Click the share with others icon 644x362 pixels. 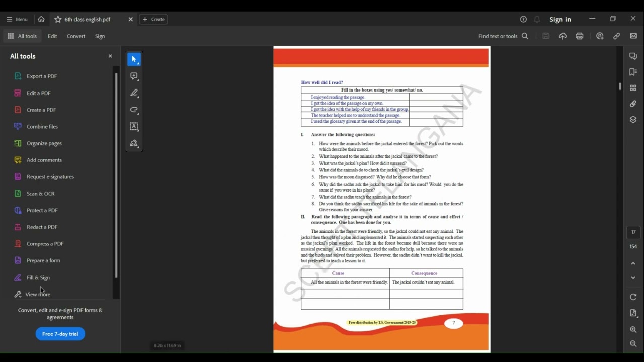click(x=600, y=36)
